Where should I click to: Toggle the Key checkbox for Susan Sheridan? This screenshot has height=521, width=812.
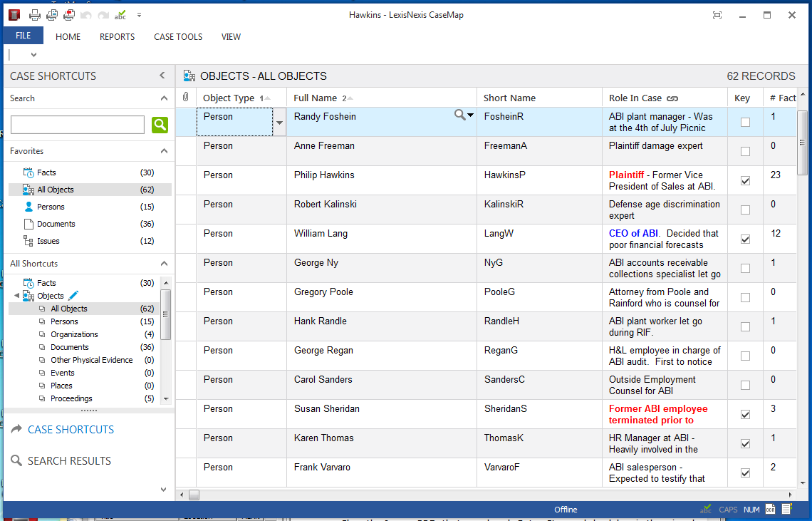745,415
